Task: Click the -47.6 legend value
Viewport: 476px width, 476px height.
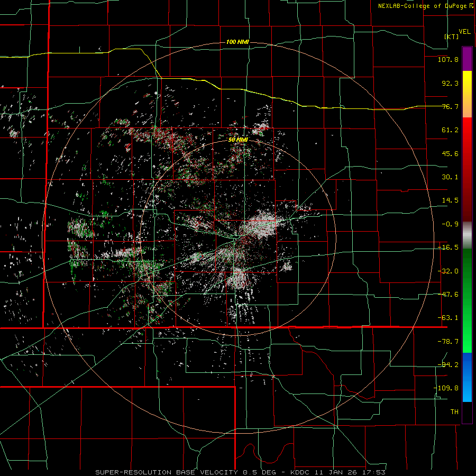Action: point(448,295)
